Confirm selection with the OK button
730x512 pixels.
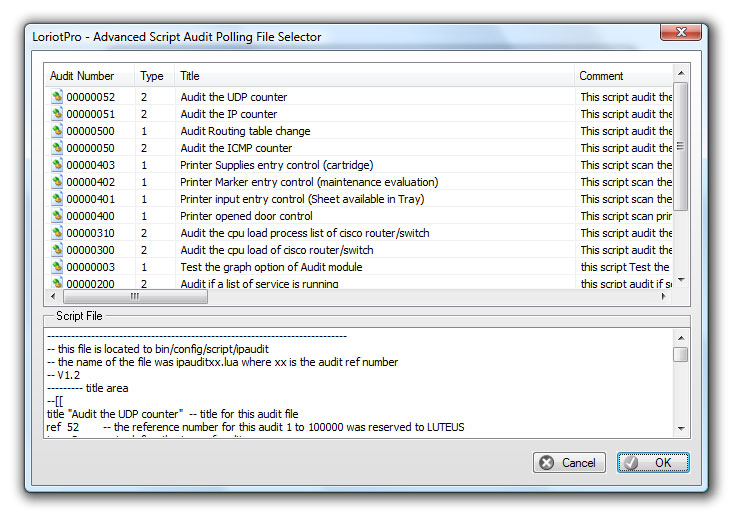coord(653,463)
